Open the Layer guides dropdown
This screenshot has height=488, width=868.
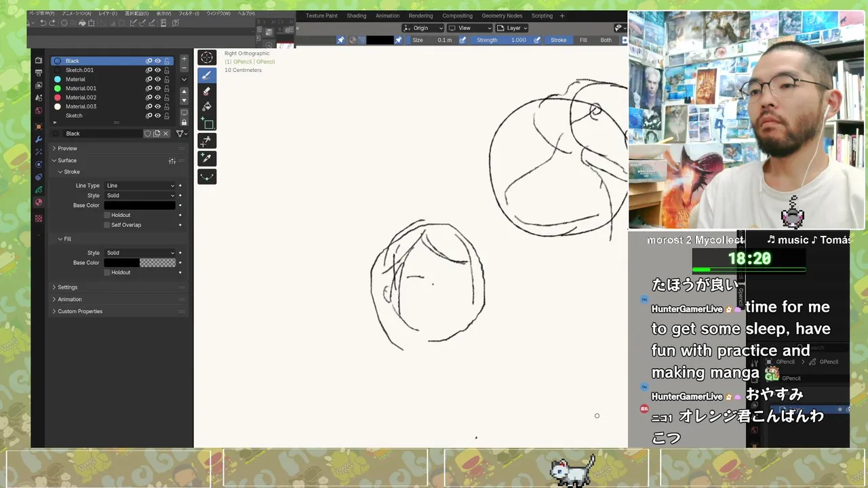512,28
